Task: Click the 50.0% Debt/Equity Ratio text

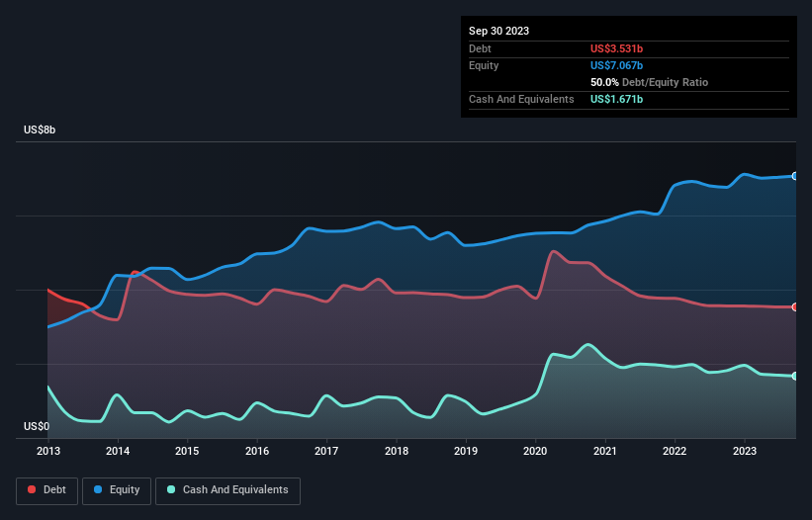Action: tap(649, 82)
